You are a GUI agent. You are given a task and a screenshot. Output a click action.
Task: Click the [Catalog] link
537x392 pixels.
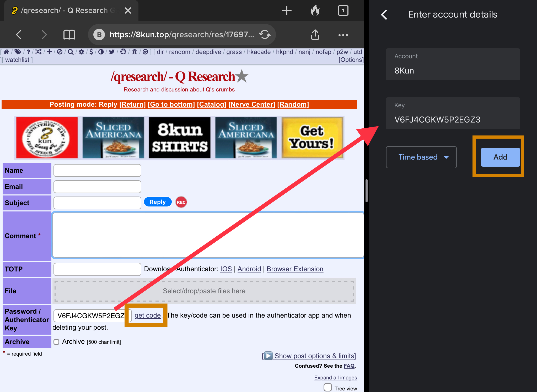212,104
